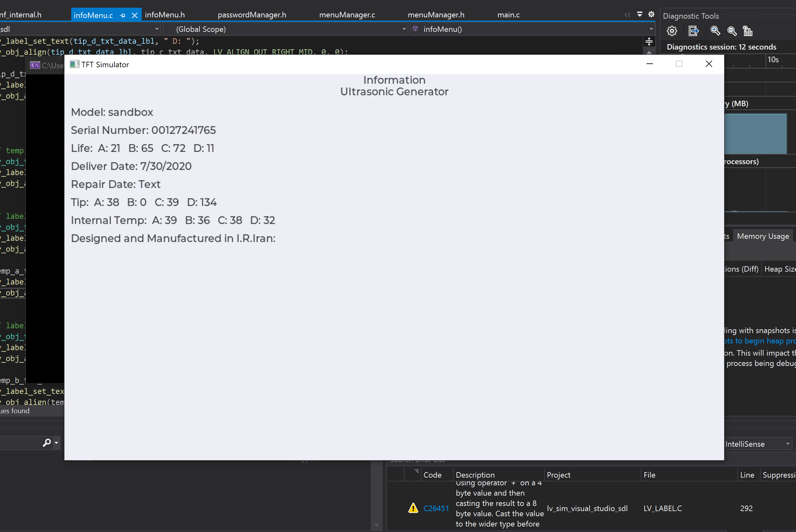Switch to the main.c tab
Image resolution: width=796 pixels, height=532 pixels.
[508, 14]
